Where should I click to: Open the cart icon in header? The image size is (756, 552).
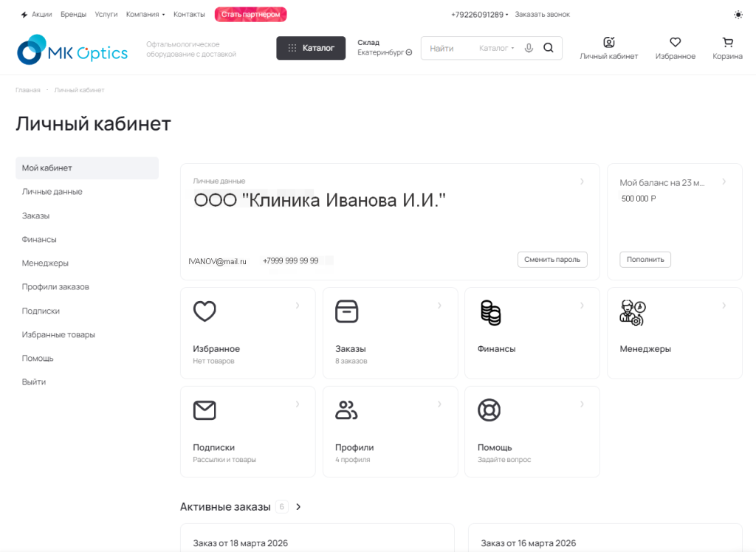727,42
